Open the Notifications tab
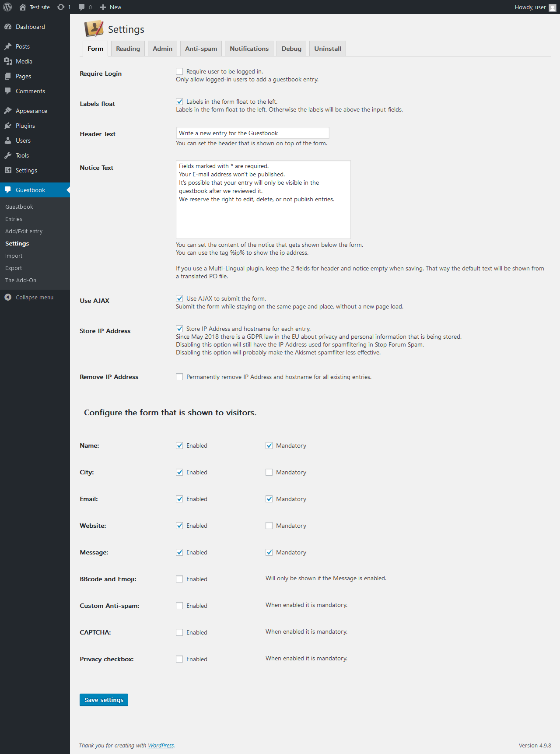The height and width of the screenshot is (754, 560). coord(249,49)
